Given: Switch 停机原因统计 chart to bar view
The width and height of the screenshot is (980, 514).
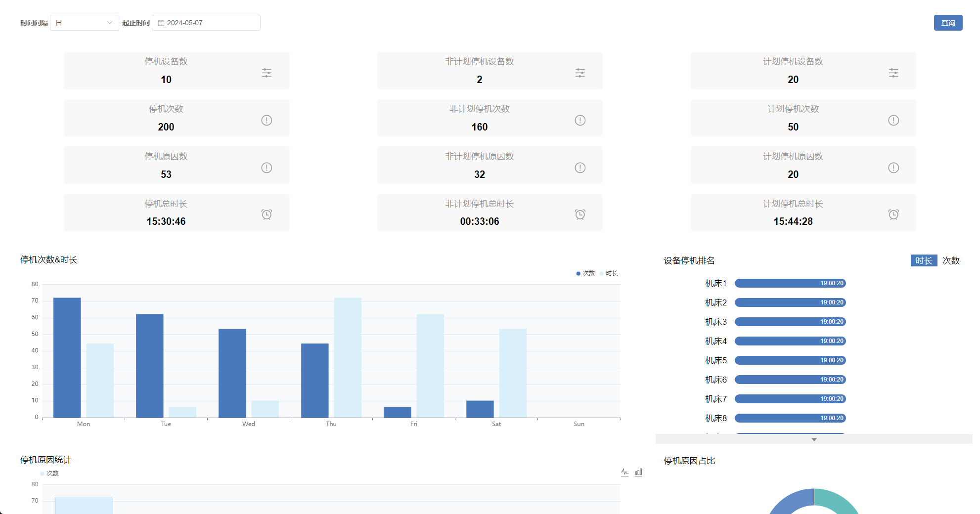Looking at the screenshot, I should click(x=638, y=472).
